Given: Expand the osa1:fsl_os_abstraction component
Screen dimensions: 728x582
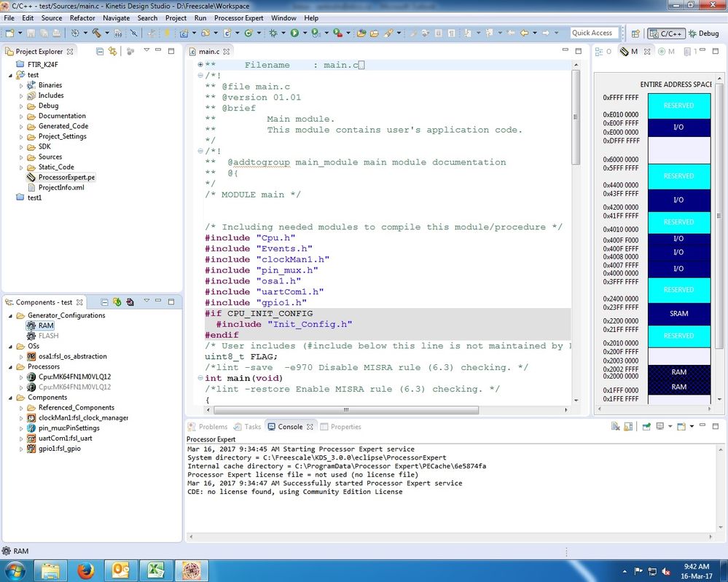Looking at the screenshot, I should pos(21,356).
